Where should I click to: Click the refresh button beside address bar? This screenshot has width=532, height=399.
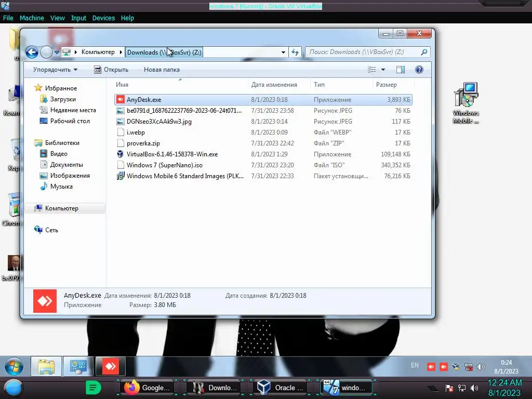tap(295, 52)
